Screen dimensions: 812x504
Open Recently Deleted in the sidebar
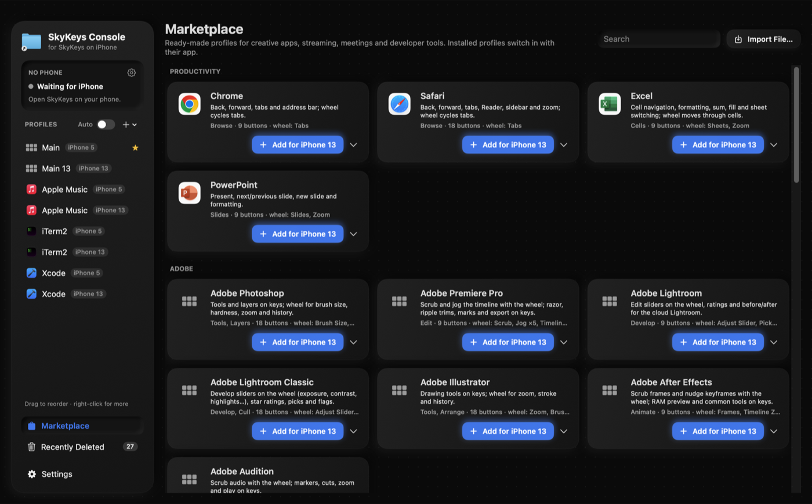82,447
